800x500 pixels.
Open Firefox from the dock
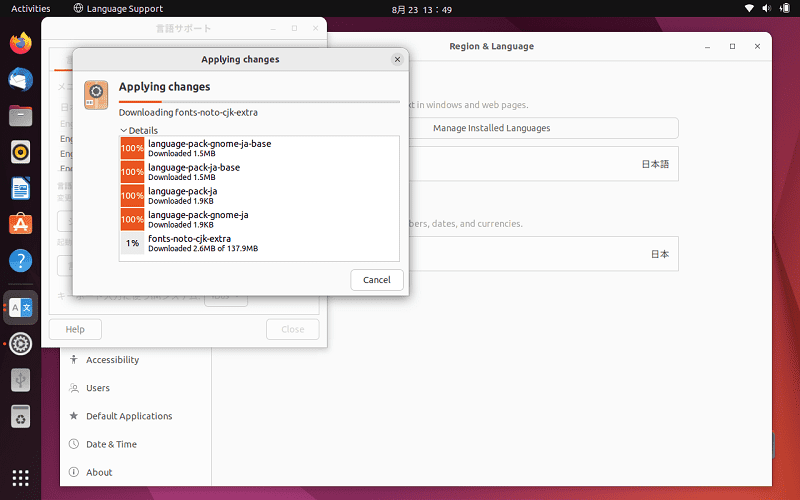(x=20, y=43)
